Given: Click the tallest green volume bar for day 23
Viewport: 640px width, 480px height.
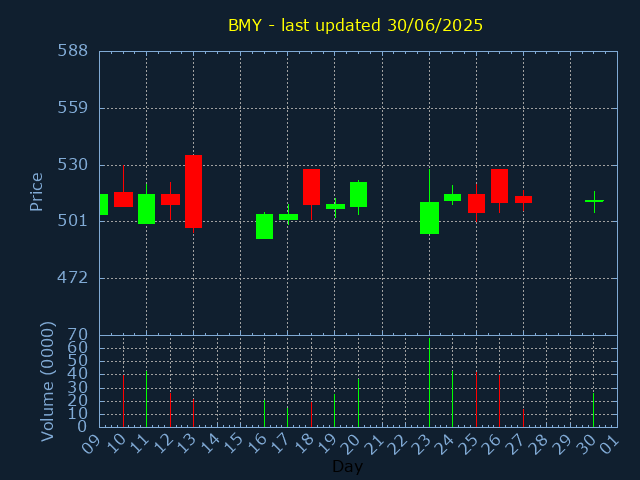Looking at the screenshot, I should click(429, 382).
